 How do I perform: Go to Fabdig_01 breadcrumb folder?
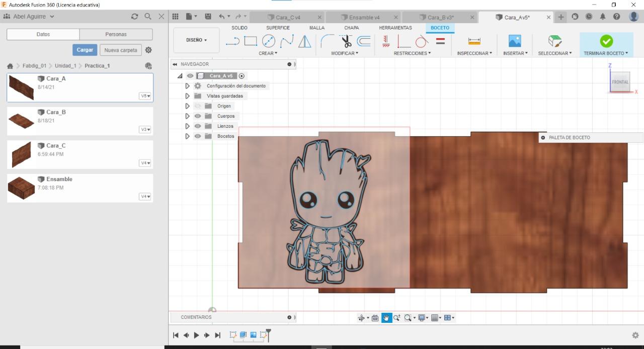(x=34, y=66)
